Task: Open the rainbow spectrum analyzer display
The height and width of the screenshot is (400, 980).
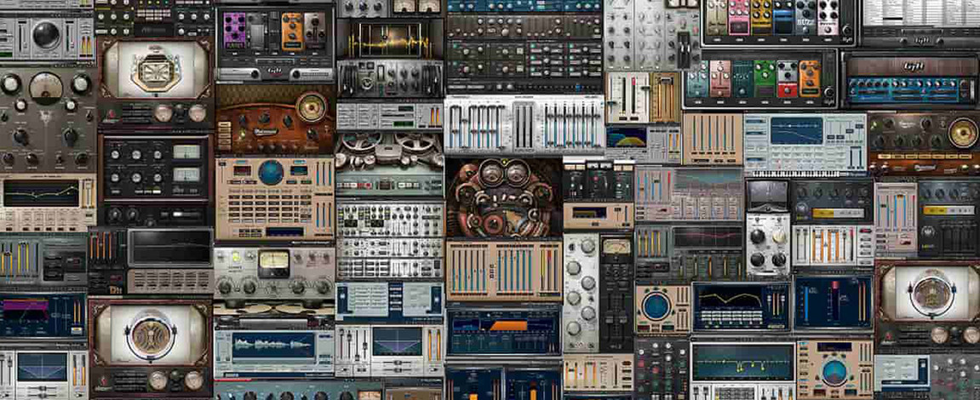Action: pyautogui.click(x=627, y=138)
